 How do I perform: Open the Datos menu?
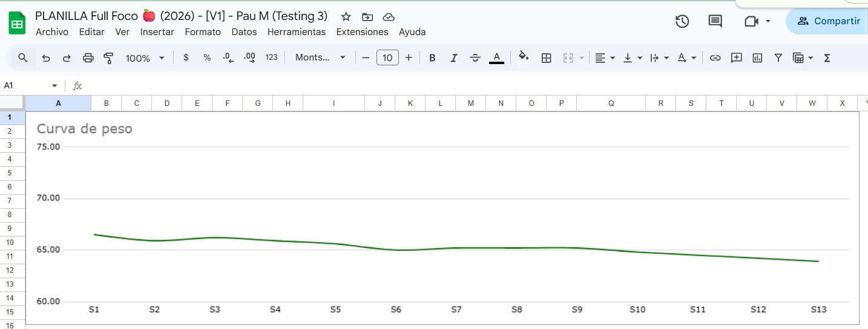click(244, 32)
